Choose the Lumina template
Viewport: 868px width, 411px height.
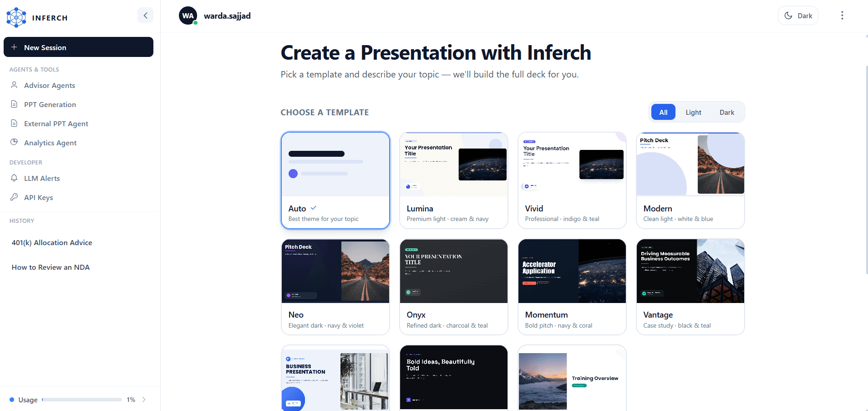[x=454, y=180]
